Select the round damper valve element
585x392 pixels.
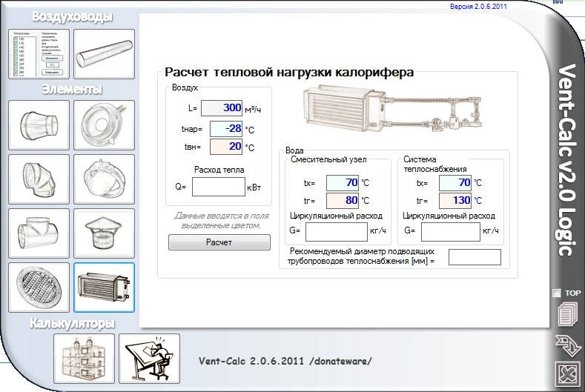(x=104, y=125)
